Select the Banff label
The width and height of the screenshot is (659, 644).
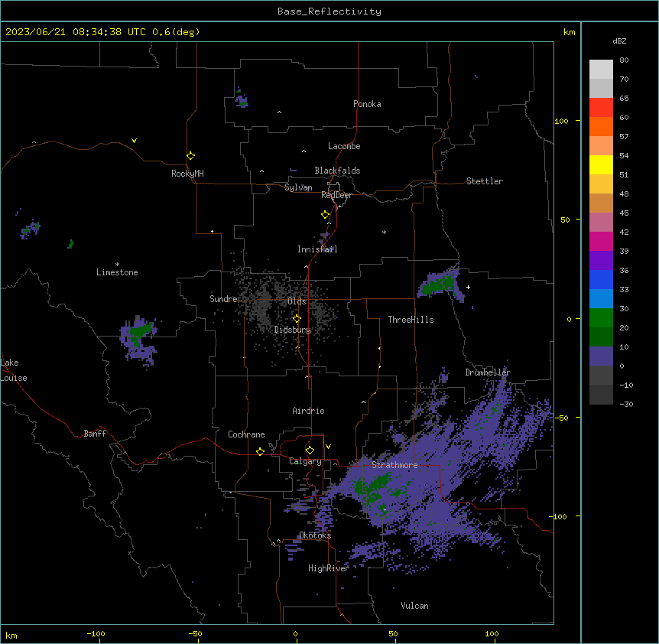[95, 434]
